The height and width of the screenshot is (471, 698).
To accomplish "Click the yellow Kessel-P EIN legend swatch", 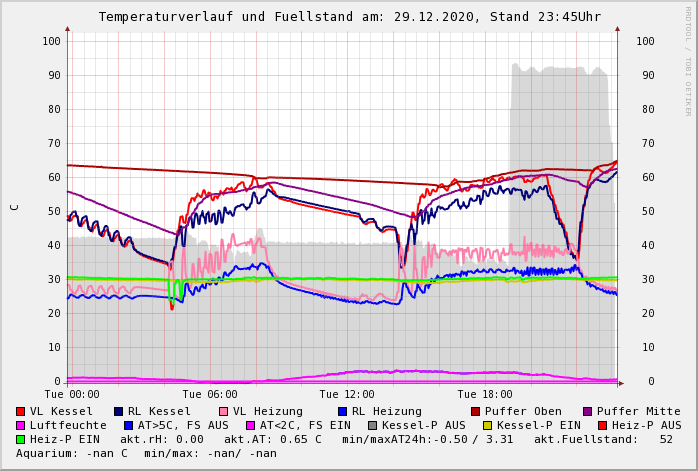I will [488, 425].
